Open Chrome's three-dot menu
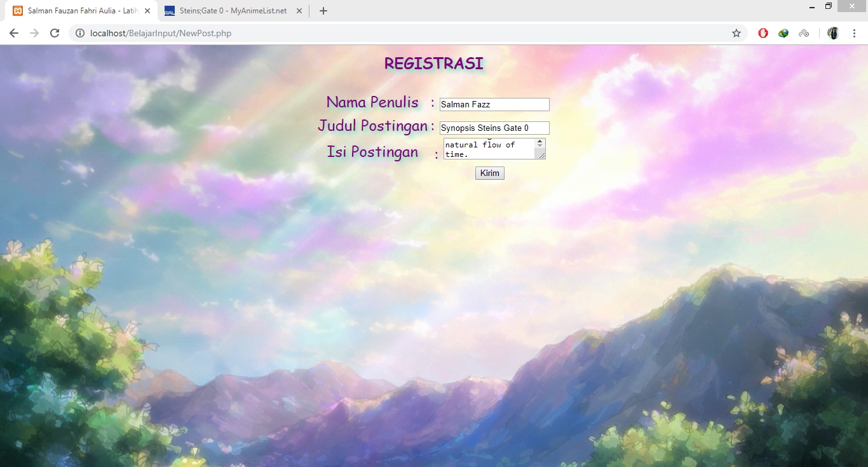 coord(854,33)
